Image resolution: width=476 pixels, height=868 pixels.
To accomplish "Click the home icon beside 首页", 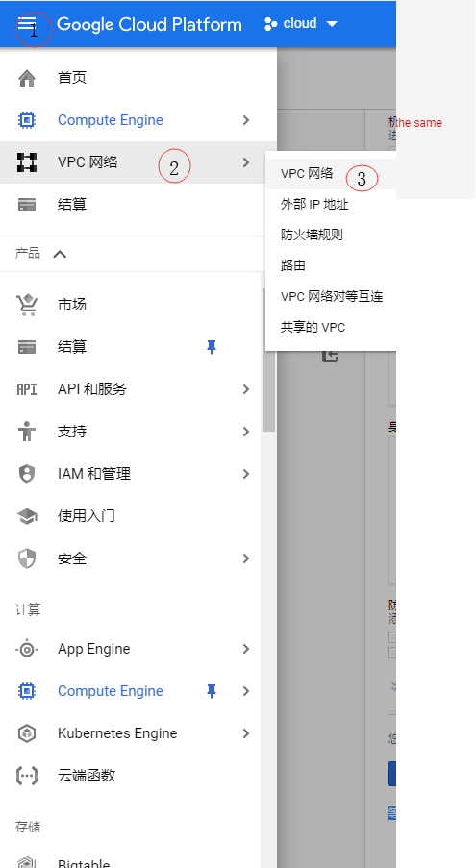I will pos(27,78).
